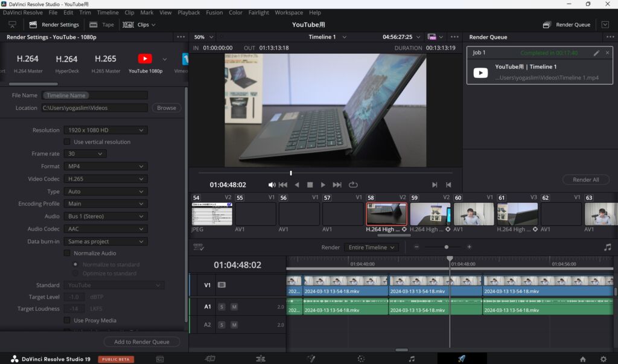The image size is (618, 364).
Task: Open the Color page icon
Action: coord(361,359)
